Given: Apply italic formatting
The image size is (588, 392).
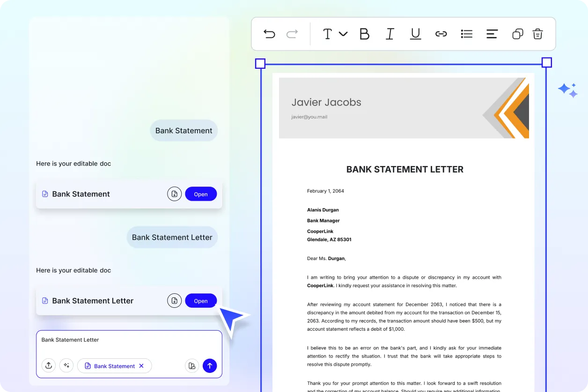Looking at the screenshot, I should click(390, 34).
